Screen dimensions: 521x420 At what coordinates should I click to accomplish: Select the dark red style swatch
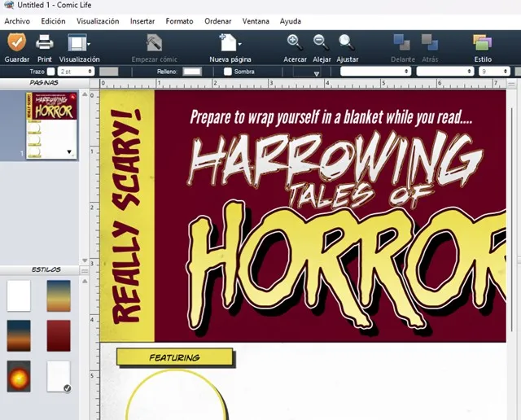(x=59, y=335)
